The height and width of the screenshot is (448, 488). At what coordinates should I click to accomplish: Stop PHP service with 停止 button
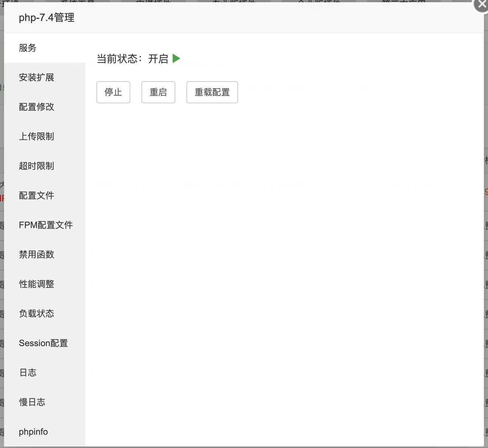tap(113, 92)
